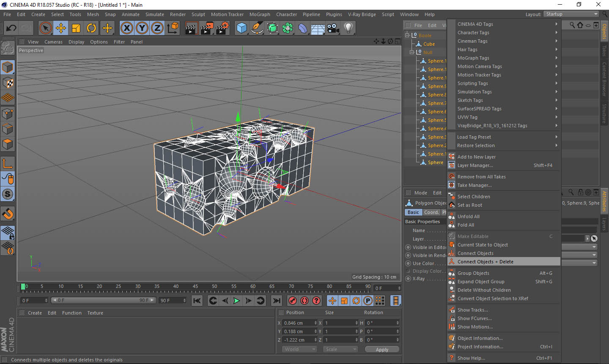Click the Apply button
The image size is (609, 364).
(x=382, y=350)
